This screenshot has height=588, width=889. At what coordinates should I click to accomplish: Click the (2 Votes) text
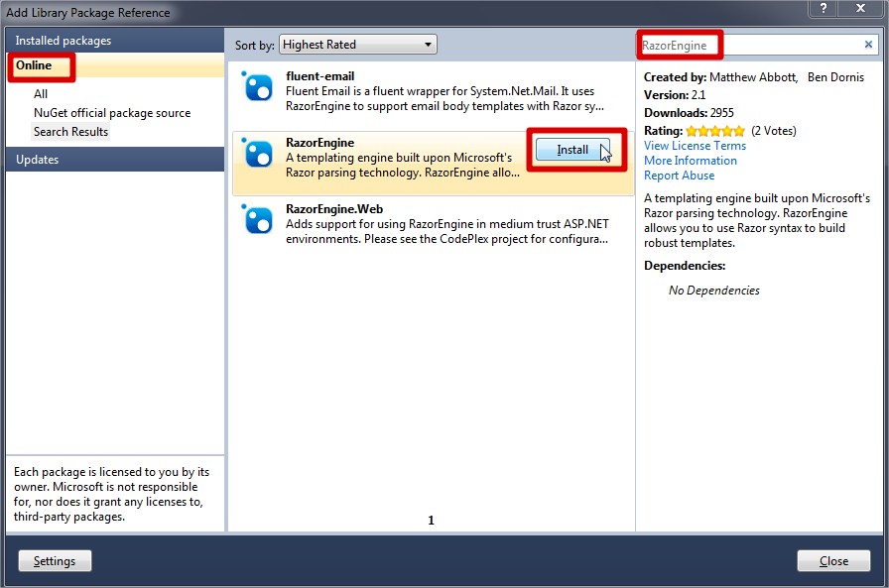[x=773, y=131]
